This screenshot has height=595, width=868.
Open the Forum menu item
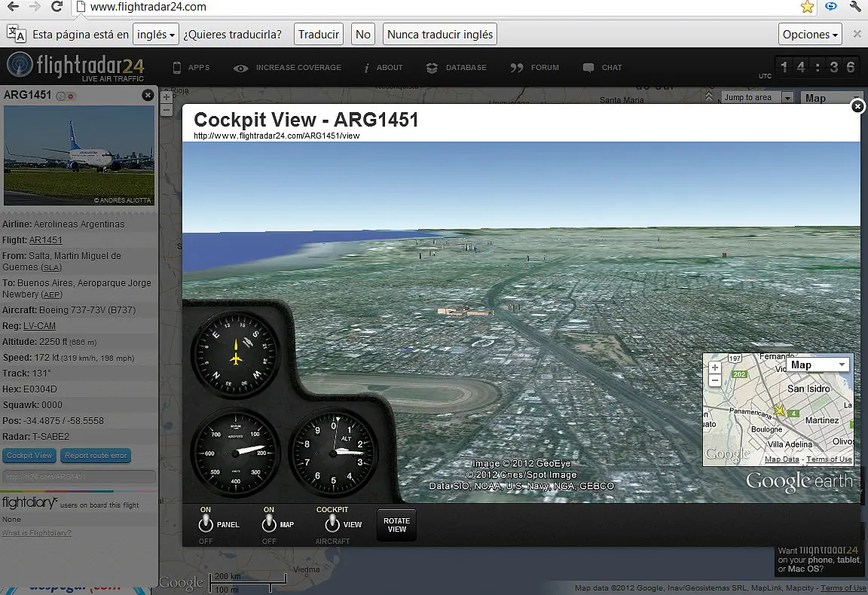coord(535,68)
